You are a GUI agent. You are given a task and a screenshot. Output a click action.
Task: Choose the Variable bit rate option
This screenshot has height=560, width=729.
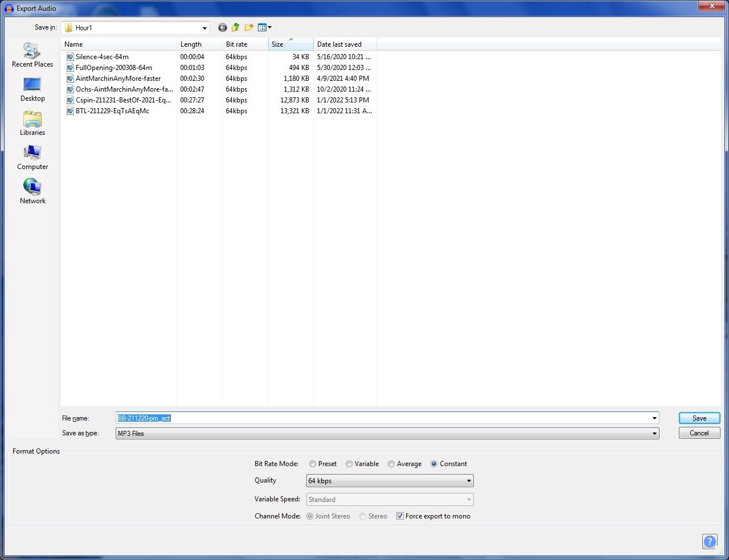[349, 464]
